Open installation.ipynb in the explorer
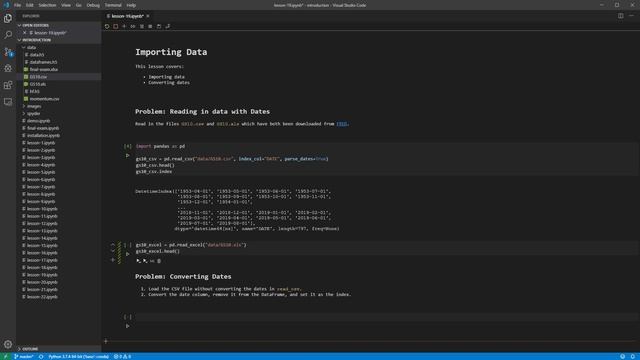Viewport: 640px width, 360px height. pos(58,136)
